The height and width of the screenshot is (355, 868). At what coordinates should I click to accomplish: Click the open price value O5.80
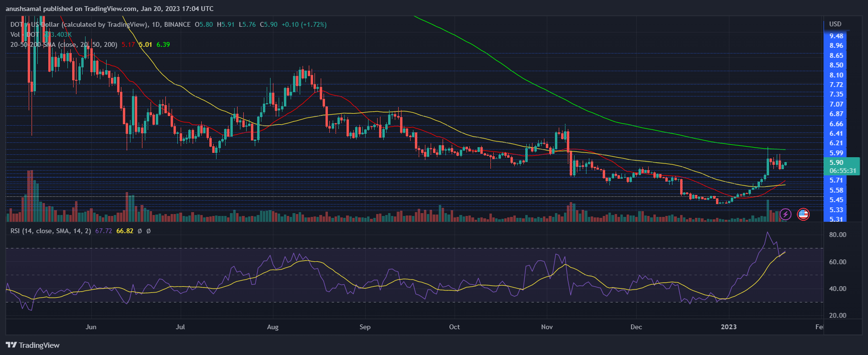[x=204, y=24]
